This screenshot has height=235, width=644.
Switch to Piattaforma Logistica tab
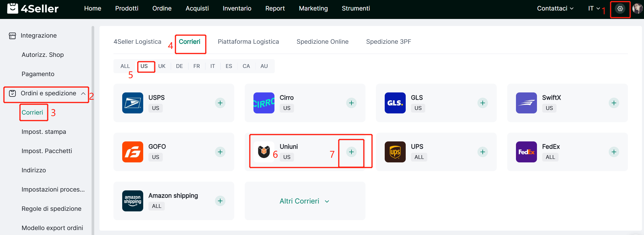(x=248, y=42)
